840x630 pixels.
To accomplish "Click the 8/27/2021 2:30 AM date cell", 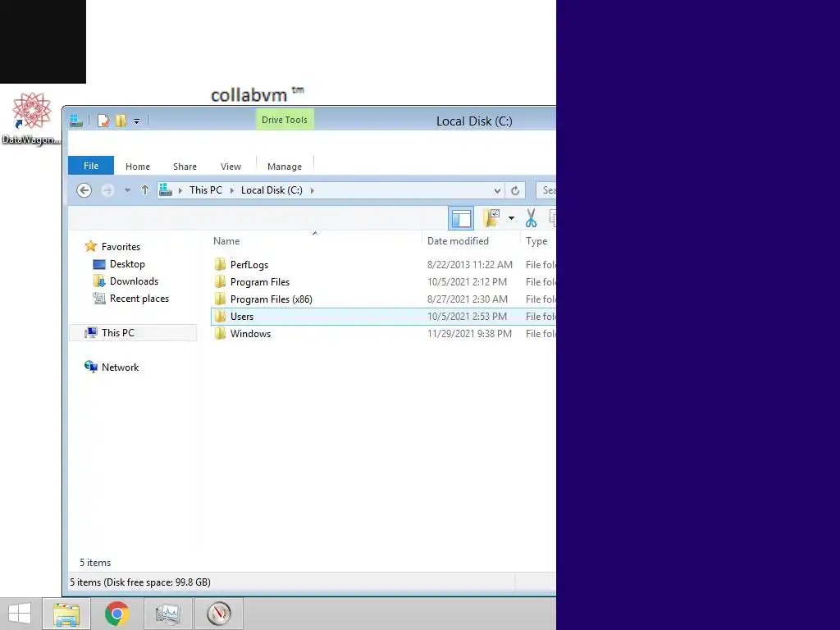I will [x=467, y=299].
